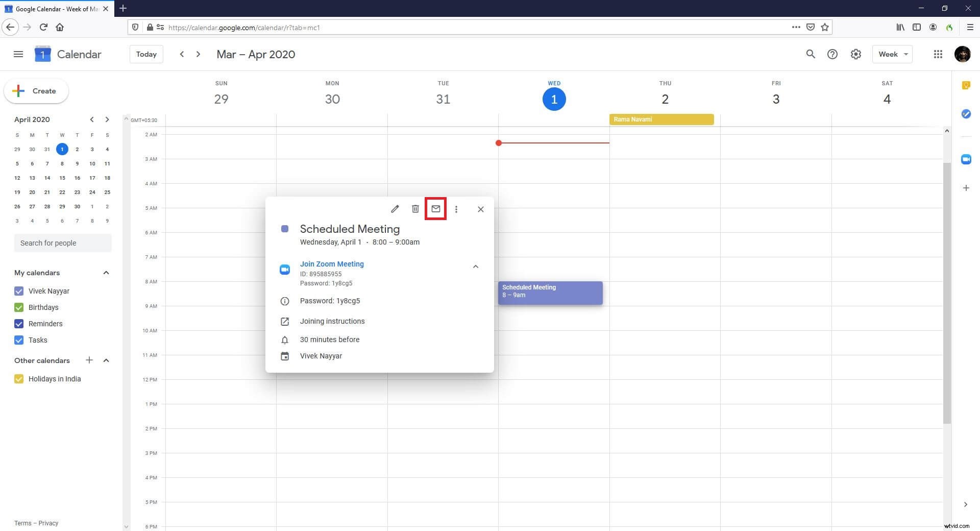Screen dimensions: 980x531
Task: Toggle the Reminders calendar checkbox
Action: tap(19, 324)
